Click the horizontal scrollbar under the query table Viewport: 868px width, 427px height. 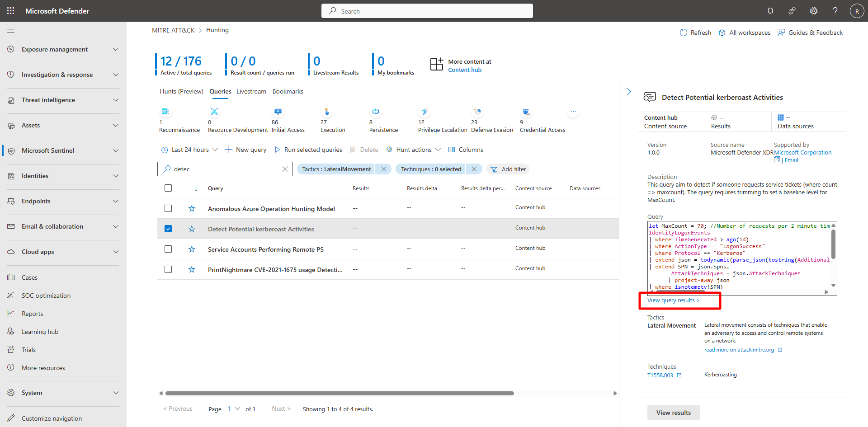(340, 393)
